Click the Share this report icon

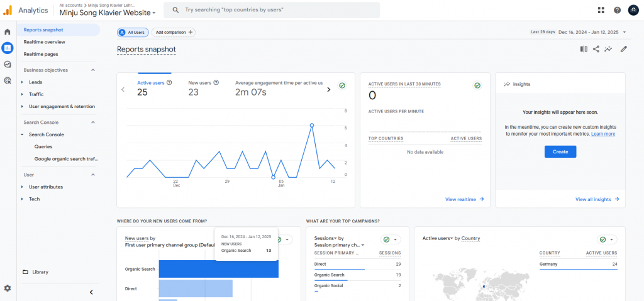click(x=596, y=49)
